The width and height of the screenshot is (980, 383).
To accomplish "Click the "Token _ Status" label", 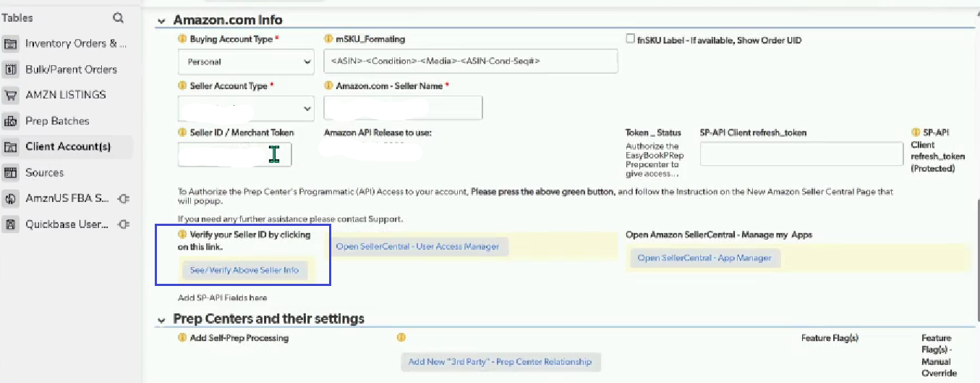I will pos(653,133).
